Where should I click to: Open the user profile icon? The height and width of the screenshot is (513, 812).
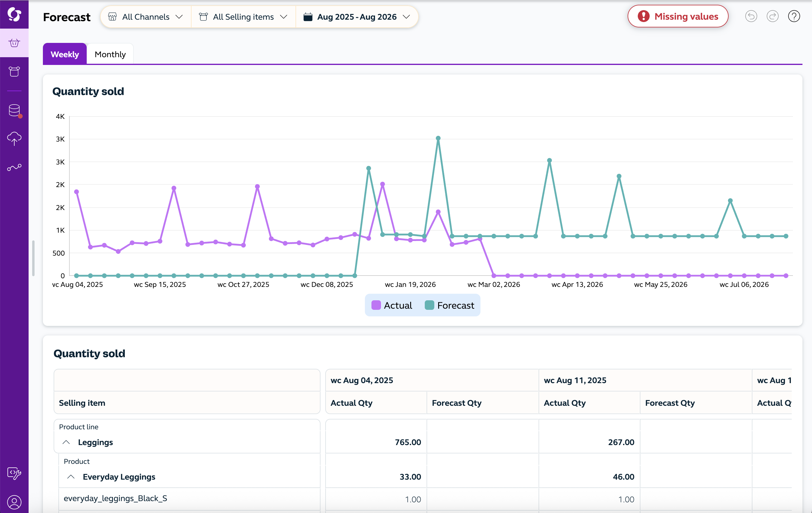click(14, 502)
